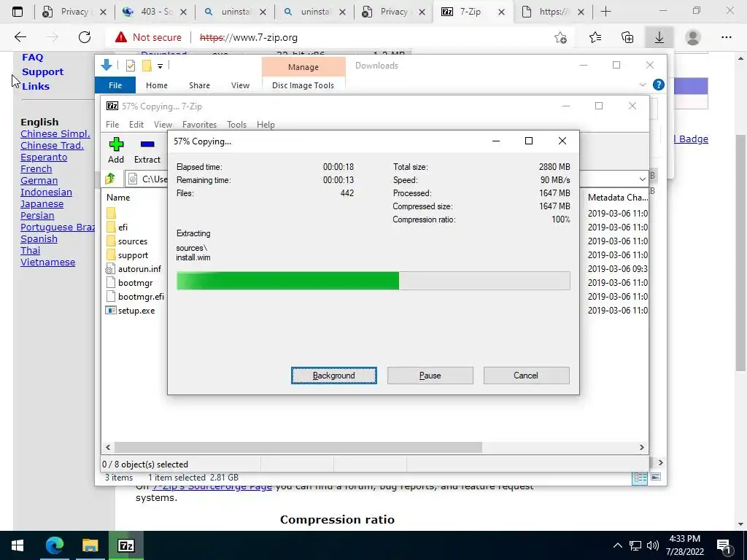This screenshot has width=747, height=560.
Task: Switch to the Explorer Share ribbon tab
Action: [199, 85]
